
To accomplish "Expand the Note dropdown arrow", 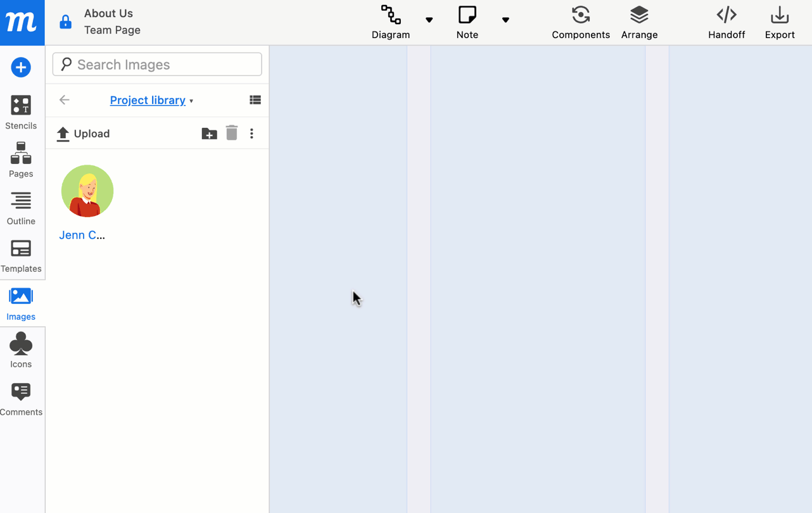I will [505, 21].
